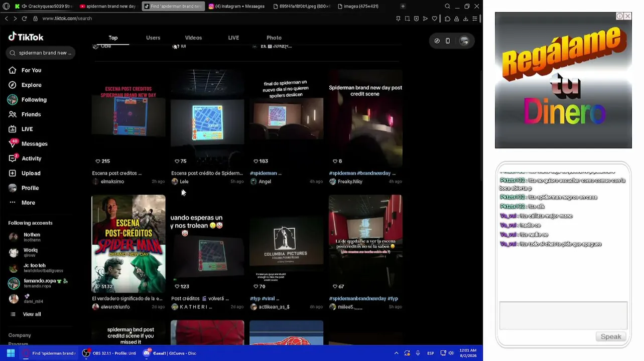Open OBS from the taskbar
The image size is (644, 361).
click(109, 353)
